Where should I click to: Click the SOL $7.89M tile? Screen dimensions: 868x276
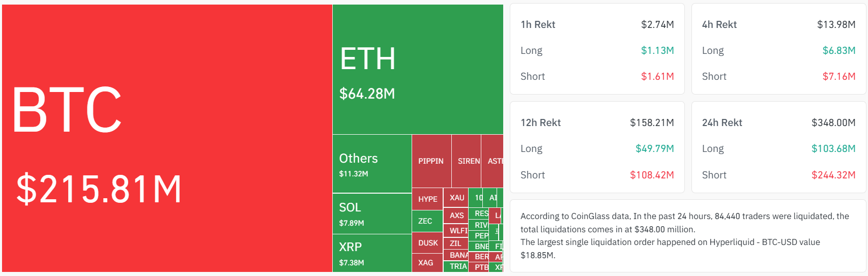372,214
